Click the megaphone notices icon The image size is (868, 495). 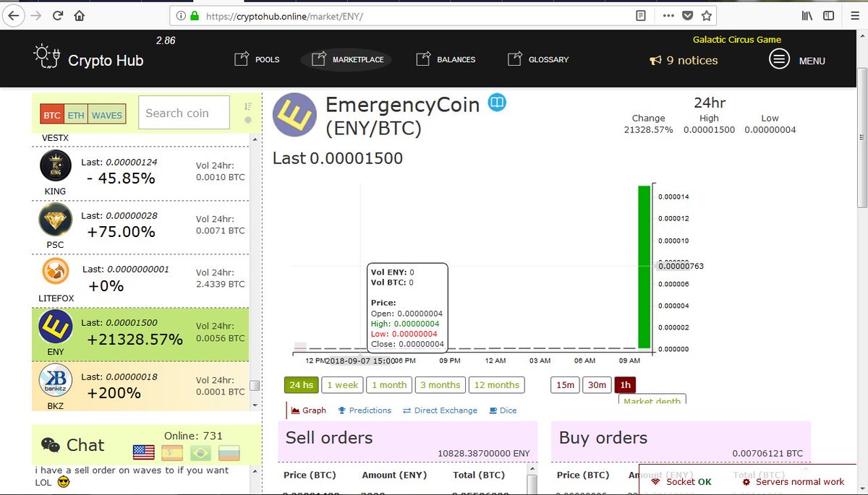655,61
